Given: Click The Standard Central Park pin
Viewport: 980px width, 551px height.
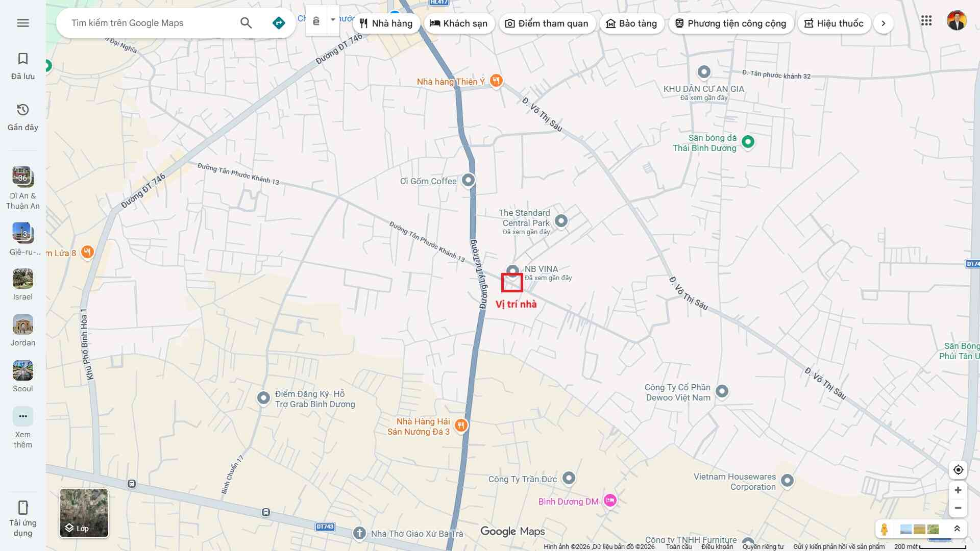Looking at the screenshot, I should pyautogui.click(x=561, y=221).
